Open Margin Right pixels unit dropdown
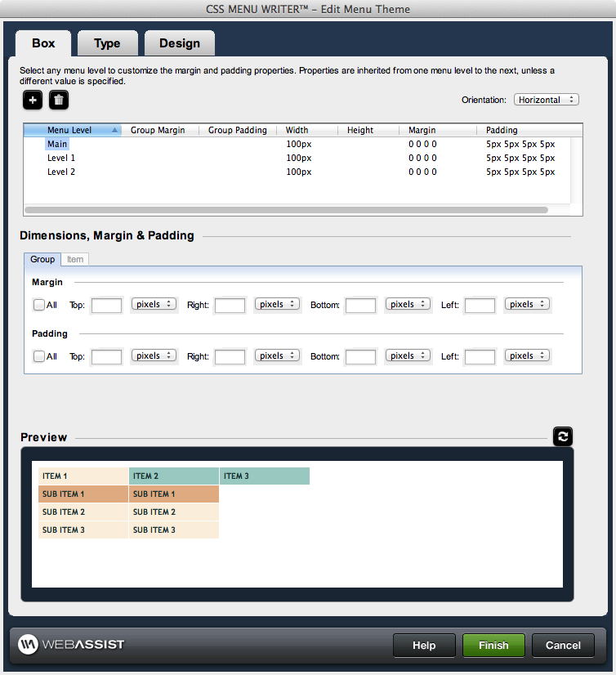The image size is (616, 675). click(x=277, y=304)
